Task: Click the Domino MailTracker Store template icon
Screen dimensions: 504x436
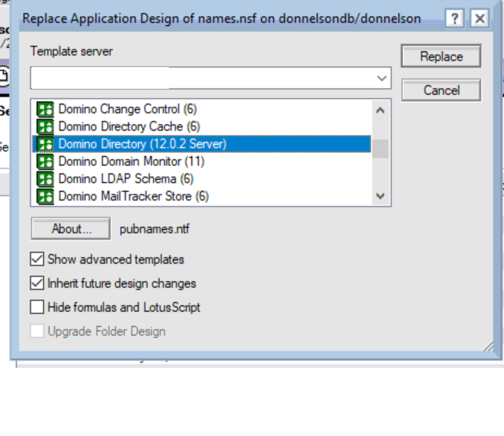Action: [45, 196]
